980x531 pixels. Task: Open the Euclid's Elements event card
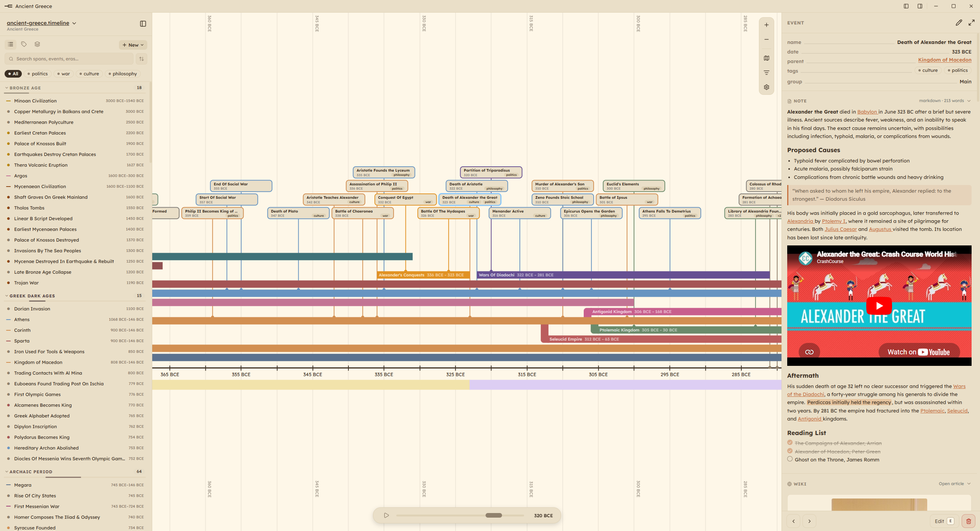634,186
